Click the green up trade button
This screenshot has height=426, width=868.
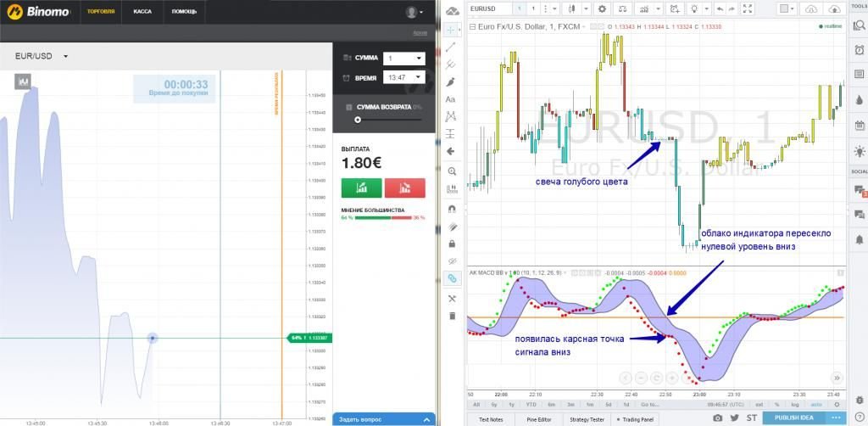[x=361, y=188]
